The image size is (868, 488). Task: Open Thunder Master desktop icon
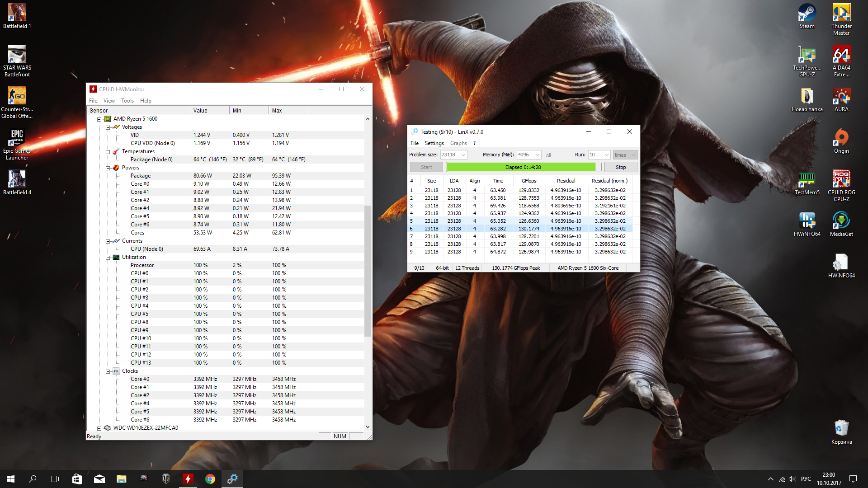click(841, 14)
